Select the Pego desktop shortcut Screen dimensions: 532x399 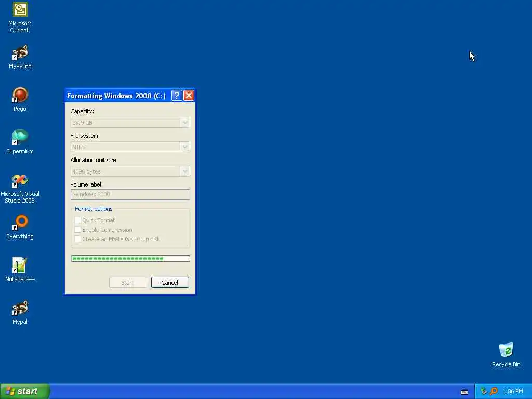pyautogui.click(x=20, y=99)
